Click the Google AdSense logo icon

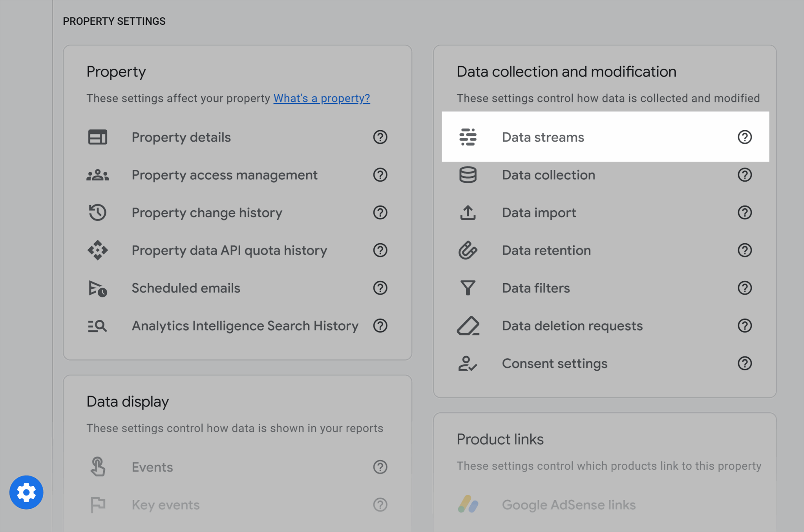point(468,505)
